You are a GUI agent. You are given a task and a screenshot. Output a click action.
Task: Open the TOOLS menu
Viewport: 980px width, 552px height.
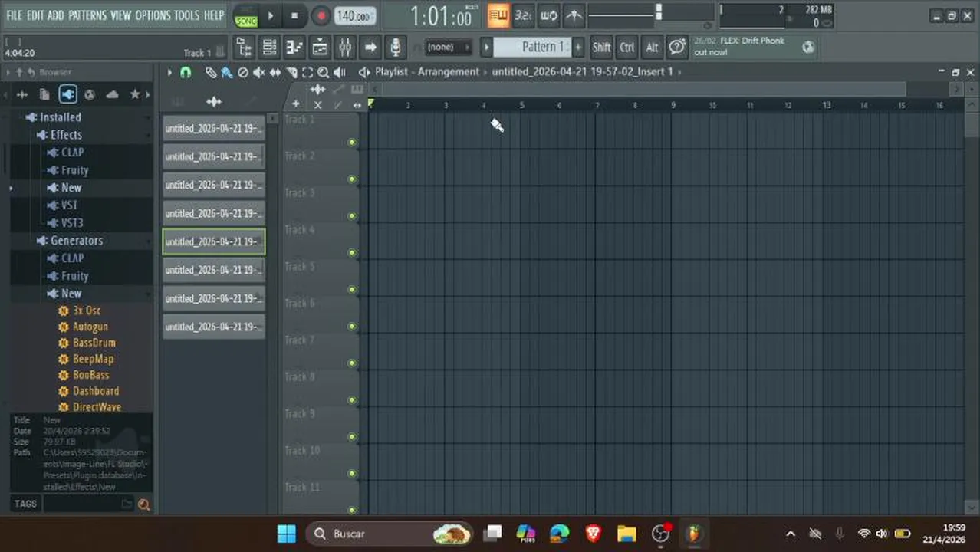tap(186, 15)
